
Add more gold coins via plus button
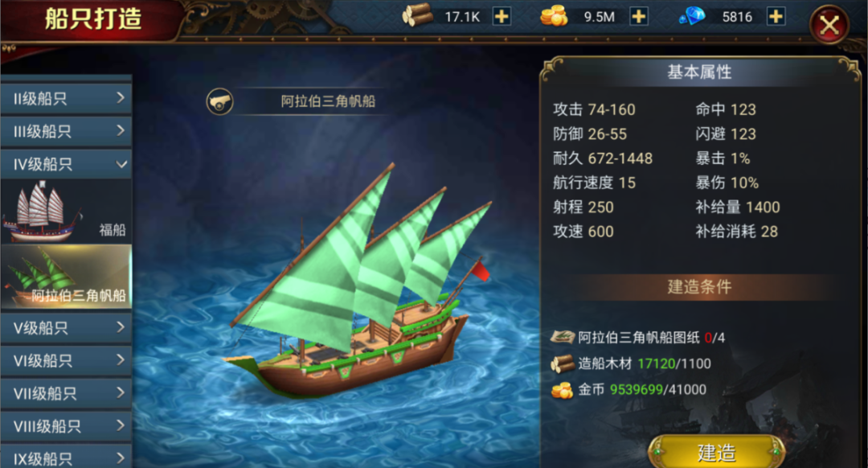(x=639, y=17)
